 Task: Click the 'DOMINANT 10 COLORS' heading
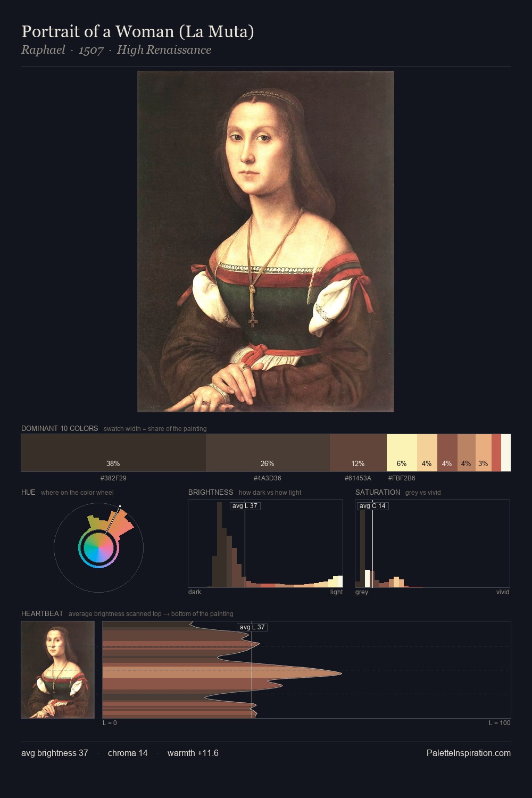[x=60, y=428]
